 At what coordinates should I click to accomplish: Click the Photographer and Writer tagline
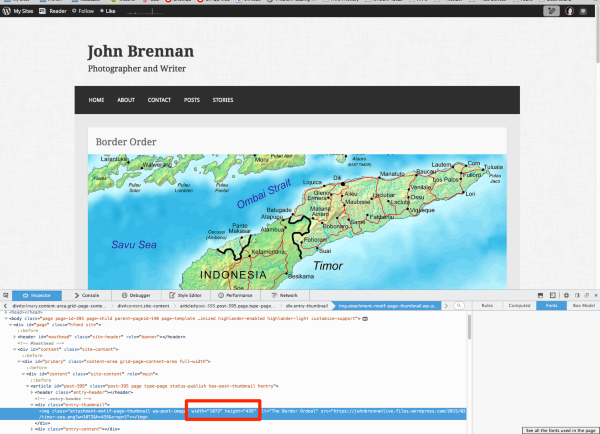pyautogui.click(x=137, y=69)
